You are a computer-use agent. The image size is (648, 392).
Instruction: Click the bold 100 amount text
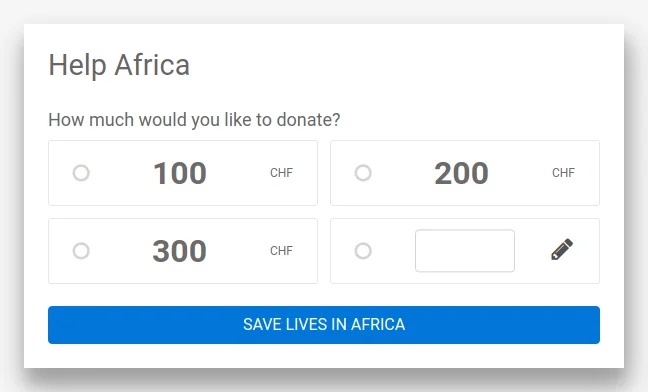[180, 173]
